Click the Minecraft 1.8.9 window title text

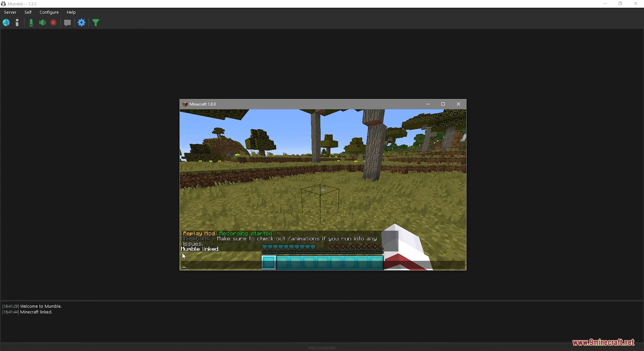[x=203, y=104]
